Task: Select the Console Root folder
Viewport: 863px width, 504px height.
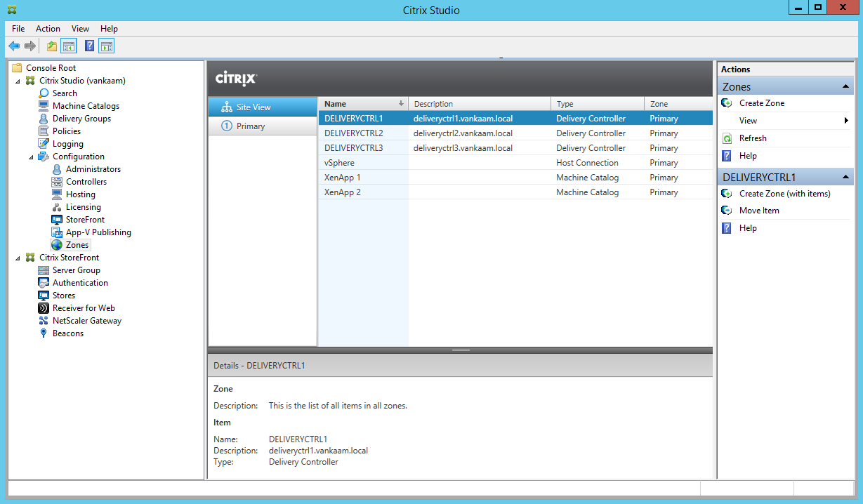Action: [x=51, y=68]
